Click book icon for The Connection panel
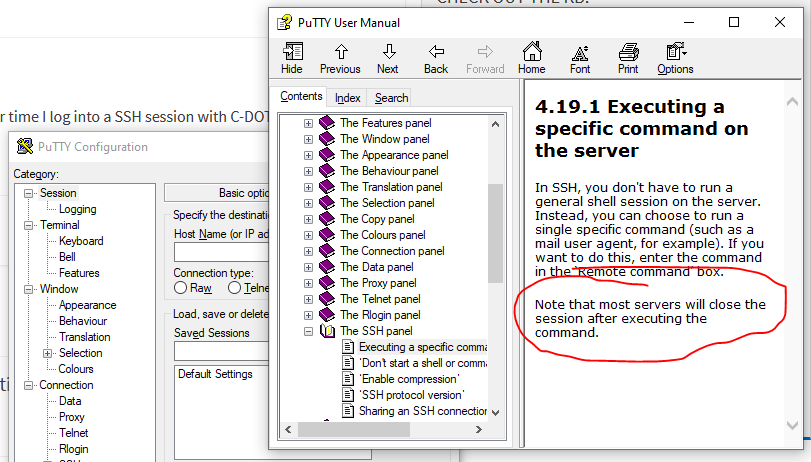811x462 pixels. click(x=327, y=251)
